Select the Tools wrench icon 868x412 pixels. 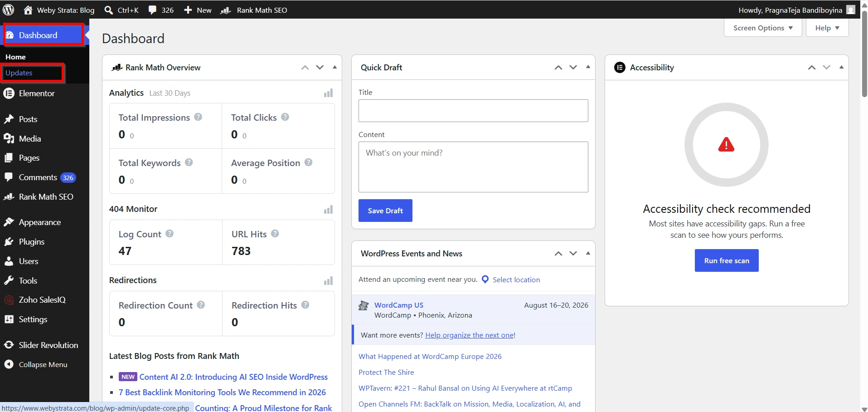9,280
